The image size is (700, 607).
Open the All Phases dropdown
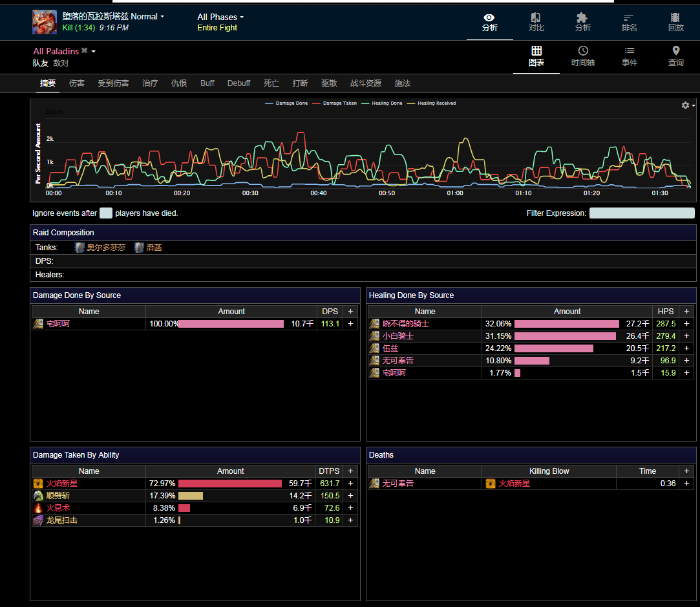220,17
